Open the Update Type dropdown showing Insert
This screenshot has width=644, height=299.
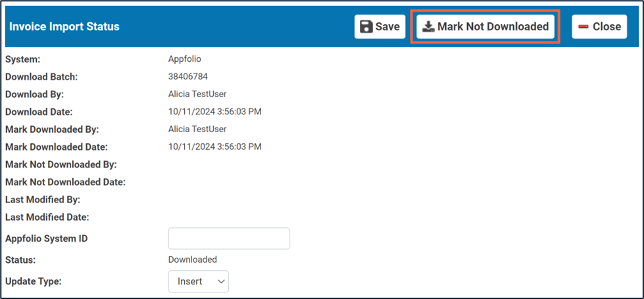pyautogui.click(x=199, y=281)
